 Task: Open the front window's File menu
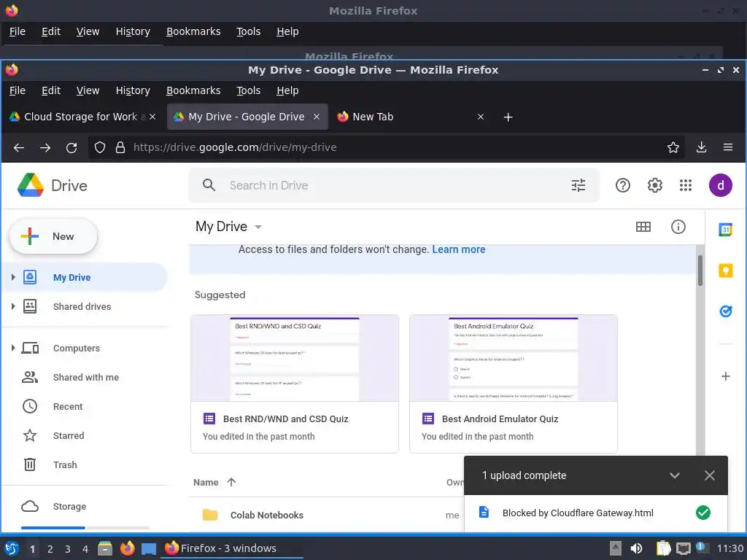[18, 90]
